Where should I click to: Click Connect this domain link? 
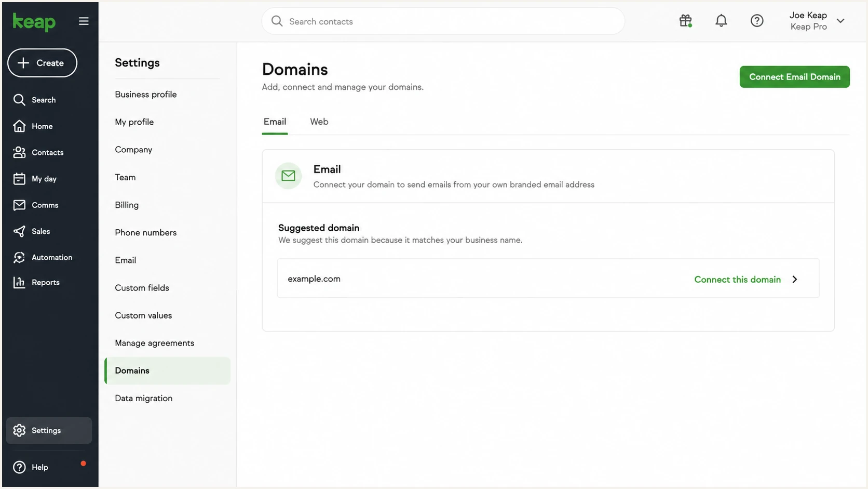click(737, 280)
